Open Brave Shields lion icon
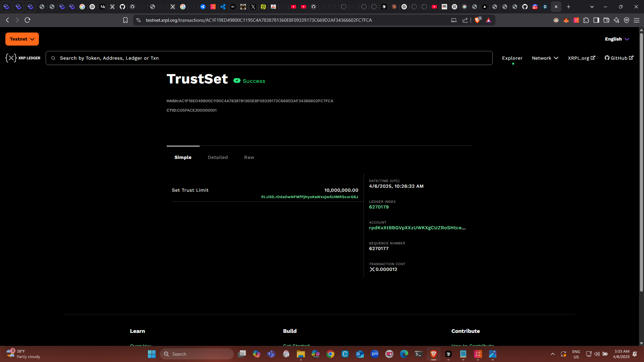The width and height of the screenshot is (644, 362). [x=477, y=20]
